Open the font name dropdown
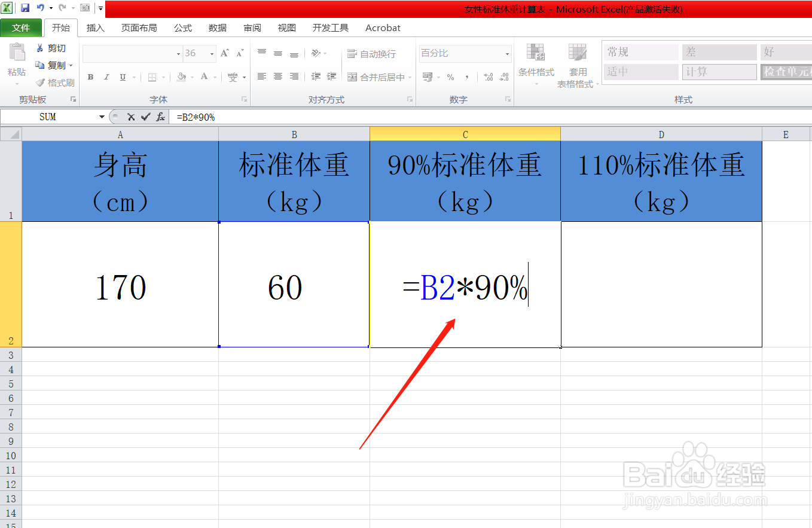 coord(178,54)
